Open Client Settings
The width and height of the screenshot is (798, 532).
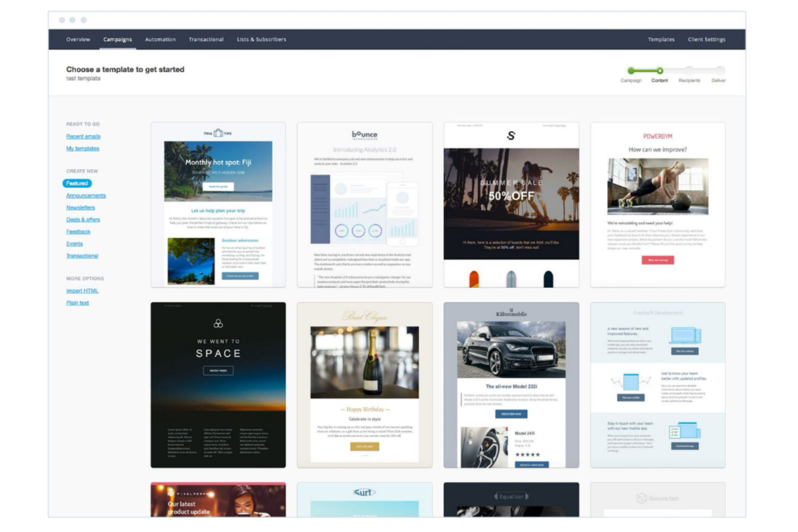706,39
